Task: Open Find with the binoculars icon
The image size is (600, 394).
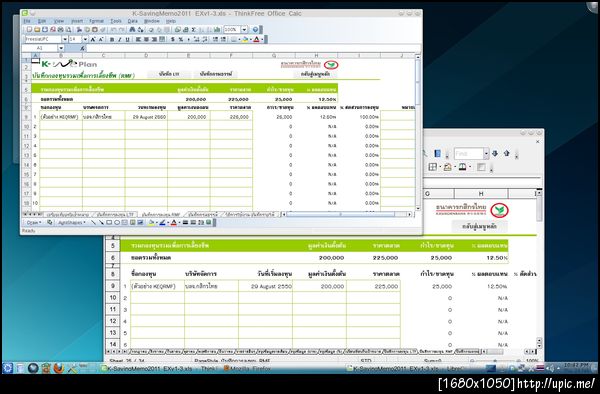Action: pyautogui.click(x=132, y=29)
